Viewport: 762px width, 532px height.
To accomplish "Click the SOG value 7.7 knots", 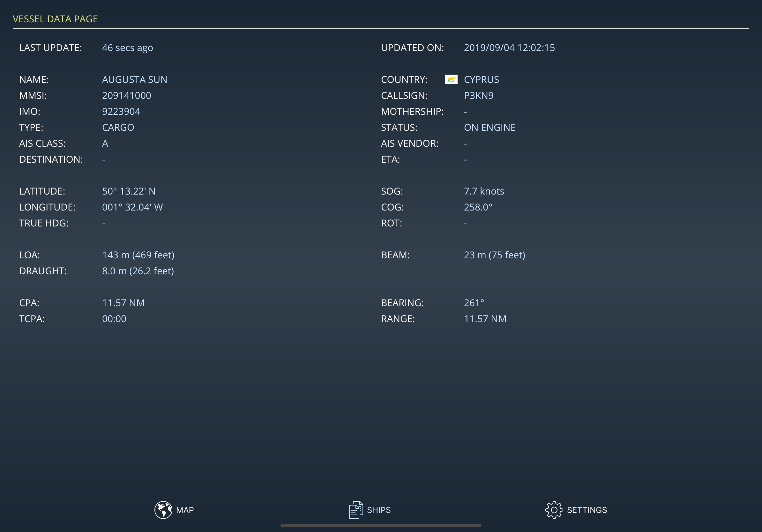I will [484, 191].
